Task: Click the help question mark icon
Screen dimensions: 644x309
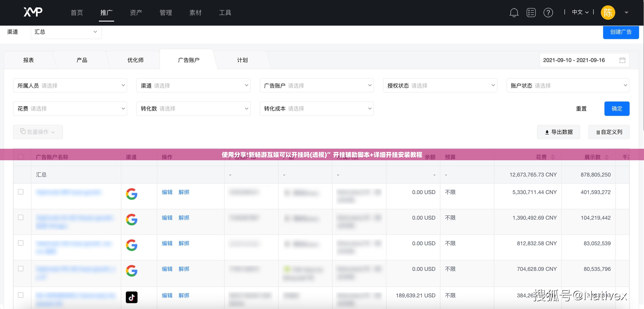Action: click(548, 13)
